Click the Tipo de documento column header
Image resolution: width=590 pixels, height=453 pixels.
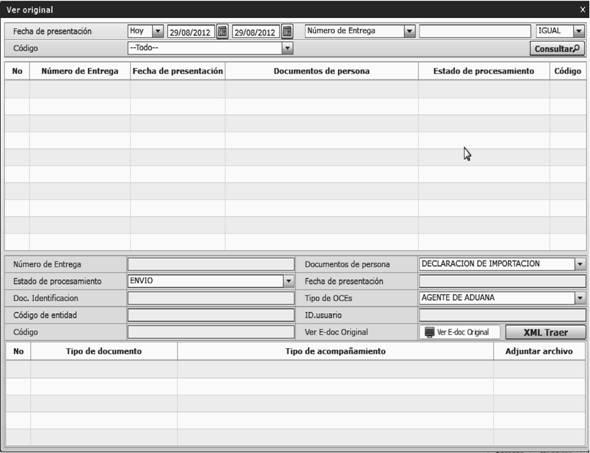tap(104, 351)
